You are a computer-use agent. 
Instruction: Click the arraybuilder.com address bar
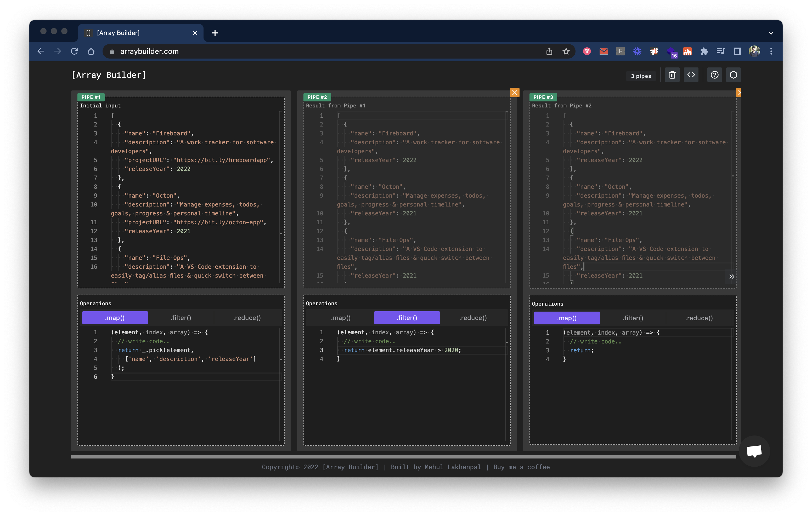(149, 51)
